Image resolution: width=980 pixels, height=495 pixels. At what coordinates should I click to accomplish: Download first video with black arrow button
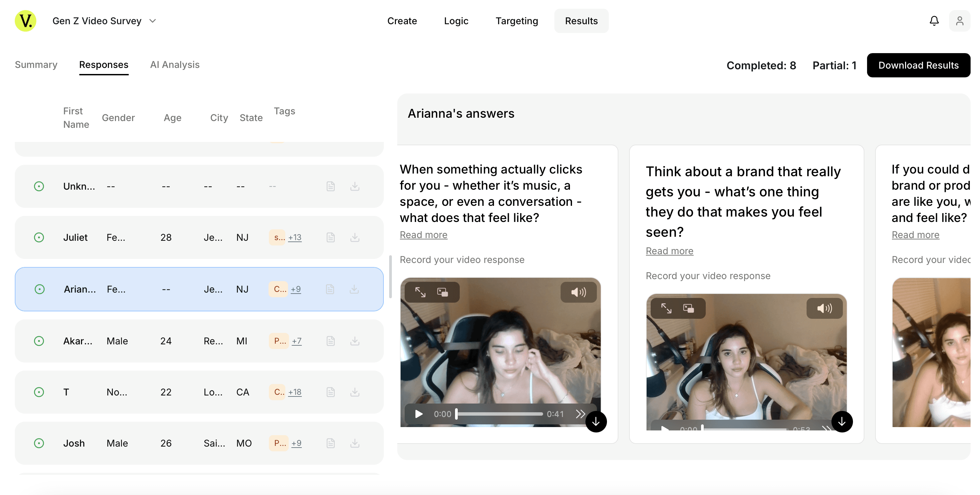click(596, 422)
